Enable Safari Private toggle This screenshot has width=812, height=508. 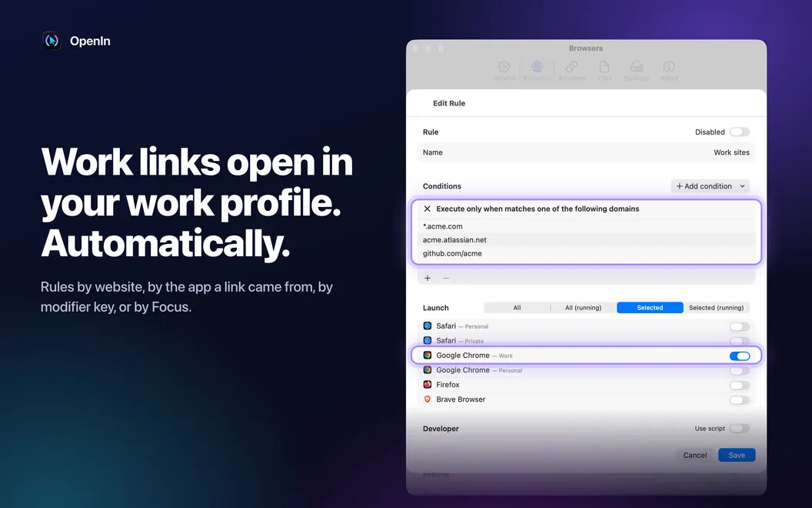[740, 341]
